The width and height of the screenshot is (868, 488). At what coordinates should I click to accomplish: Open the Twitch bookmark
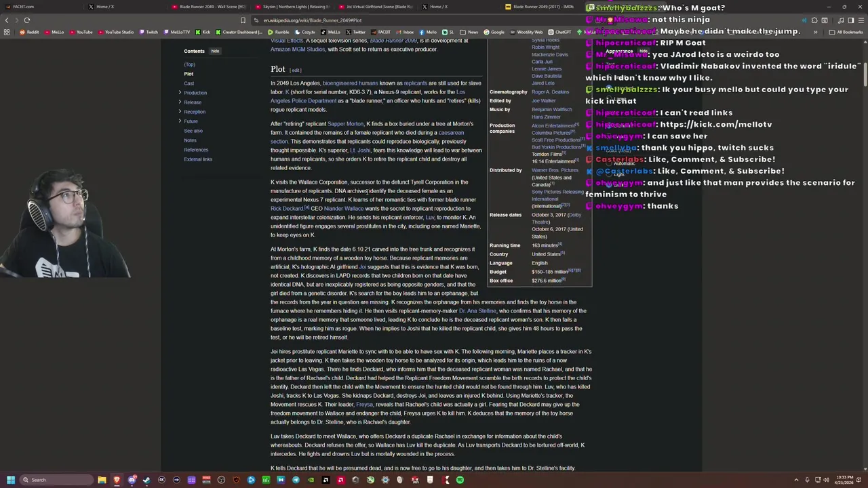(x=148, y=32)
